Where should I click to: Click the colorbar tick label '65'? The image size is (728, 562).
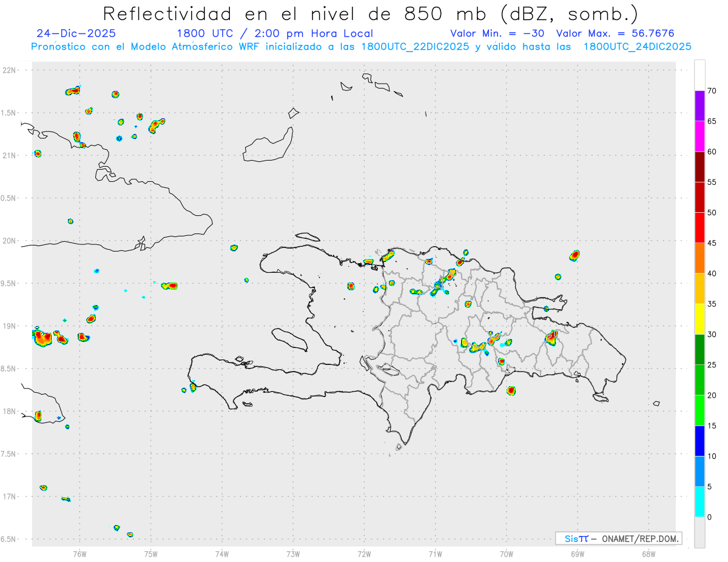pyautogui.click(x=712, y=121)
